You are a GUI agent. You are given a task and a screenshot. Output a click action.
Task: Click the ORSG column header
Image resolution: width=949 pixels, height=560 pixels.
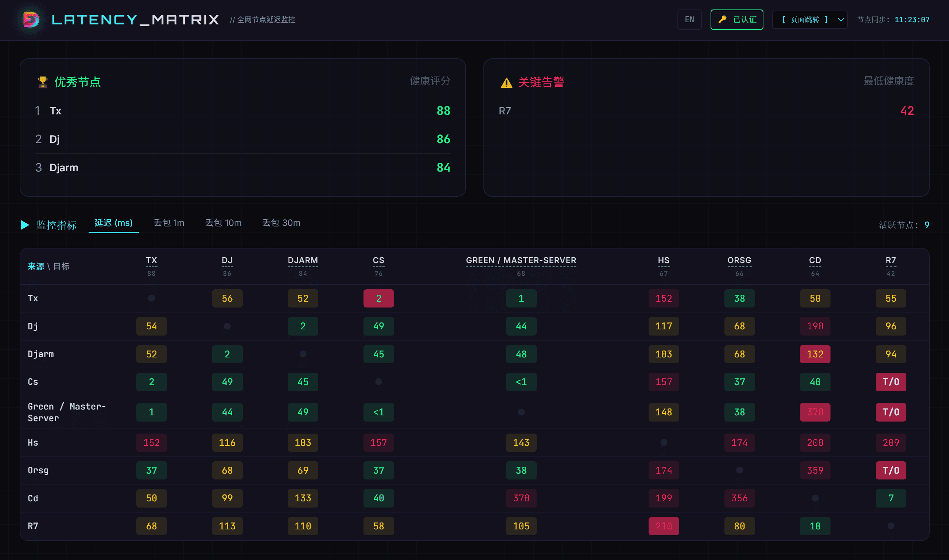point(739,261)
